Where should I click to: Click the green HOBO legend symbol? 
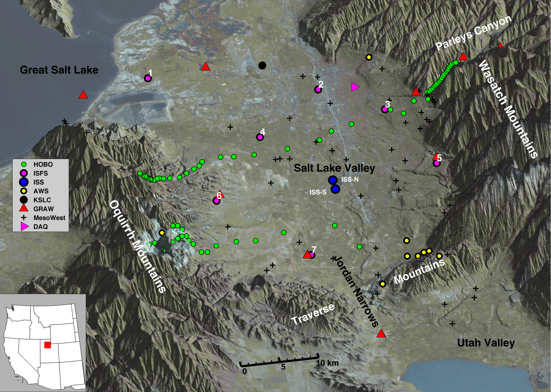tap(24, 164)
